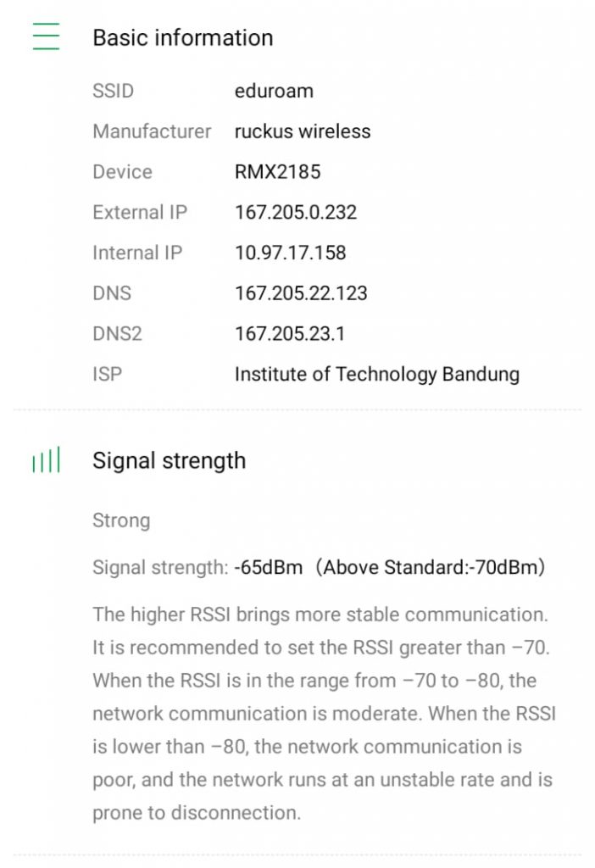
Task: Click the Manufacturer field label
Action: (x=152, y=131)
